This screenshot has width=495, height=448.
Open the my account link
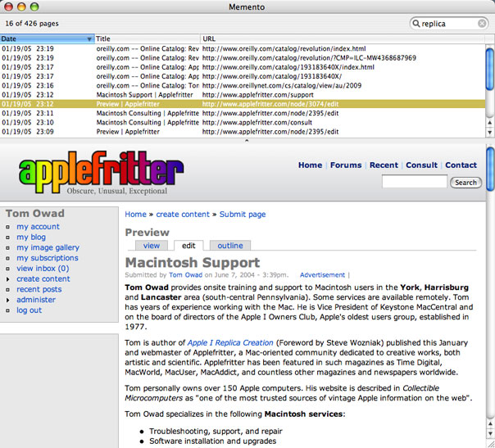pyautogui.click(x=38, y=227)
